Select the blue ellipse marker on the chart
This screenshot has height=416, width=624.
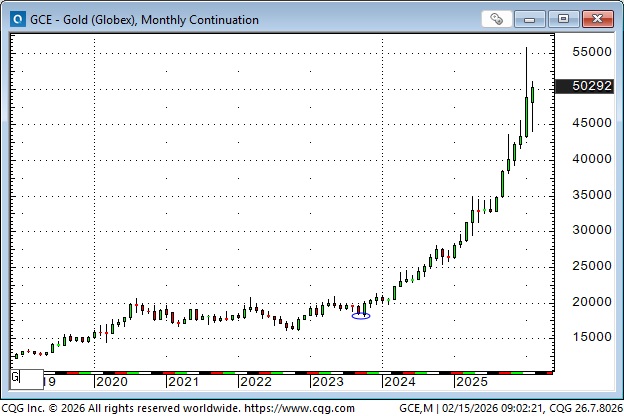coord(361,316)
